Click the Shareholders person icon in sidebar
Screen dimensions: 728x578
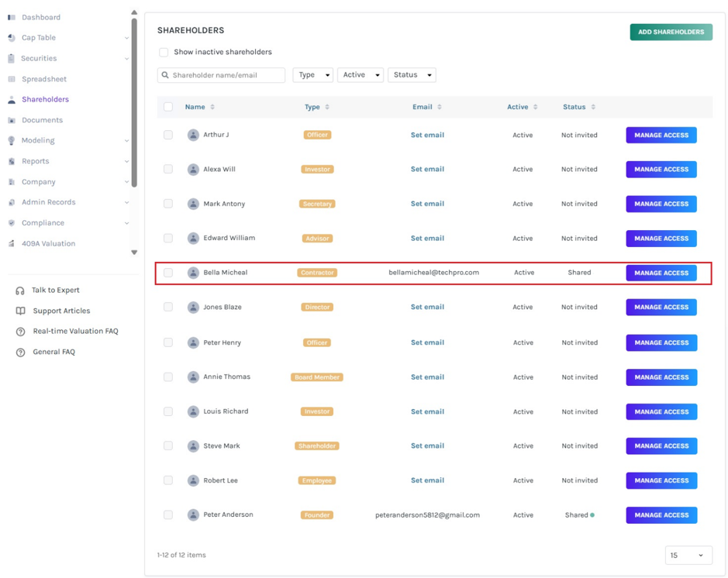coord(12,99)
